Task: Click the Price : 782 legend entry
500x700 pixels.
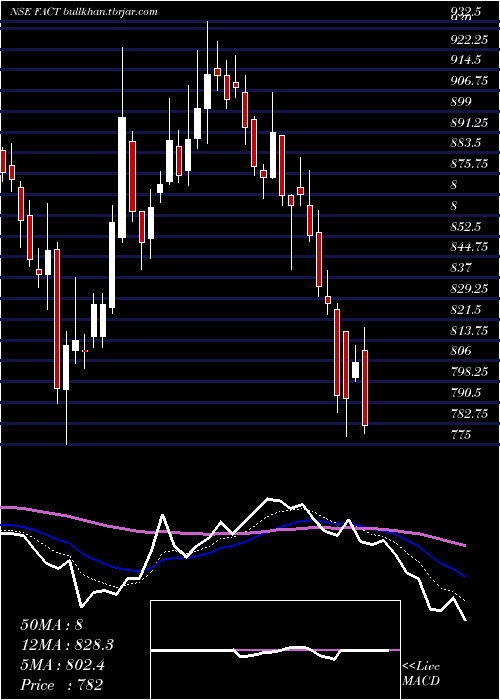Action: (62, 685)
